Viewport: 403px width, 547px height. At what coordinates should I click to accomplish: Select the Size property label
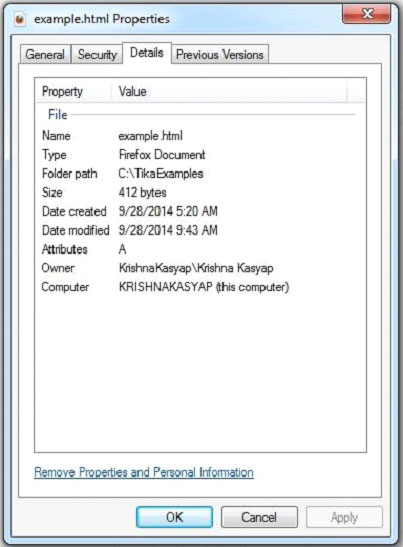point(52,192)
